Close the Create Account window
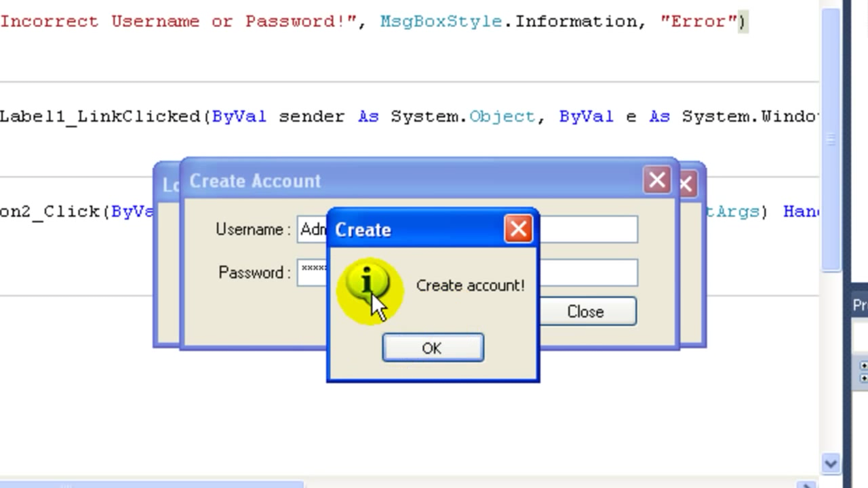Viewport: 868px width, 488px height. click(656, 180)
